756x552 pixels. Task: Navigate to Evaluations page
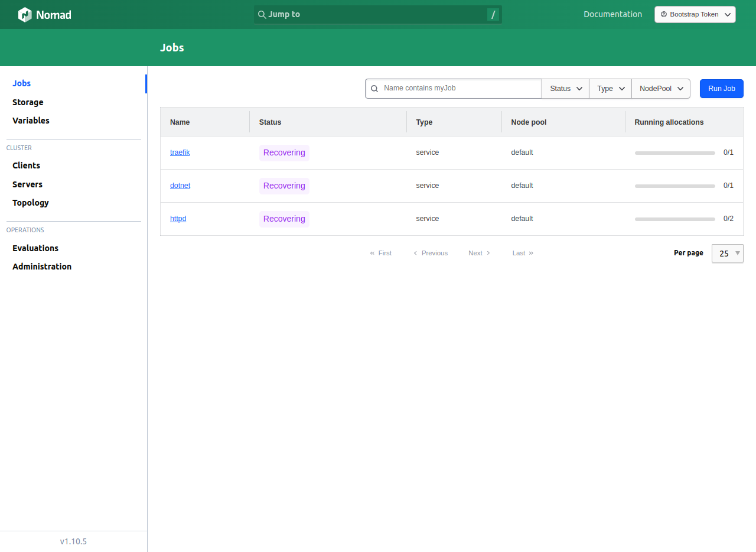point(35,248)
